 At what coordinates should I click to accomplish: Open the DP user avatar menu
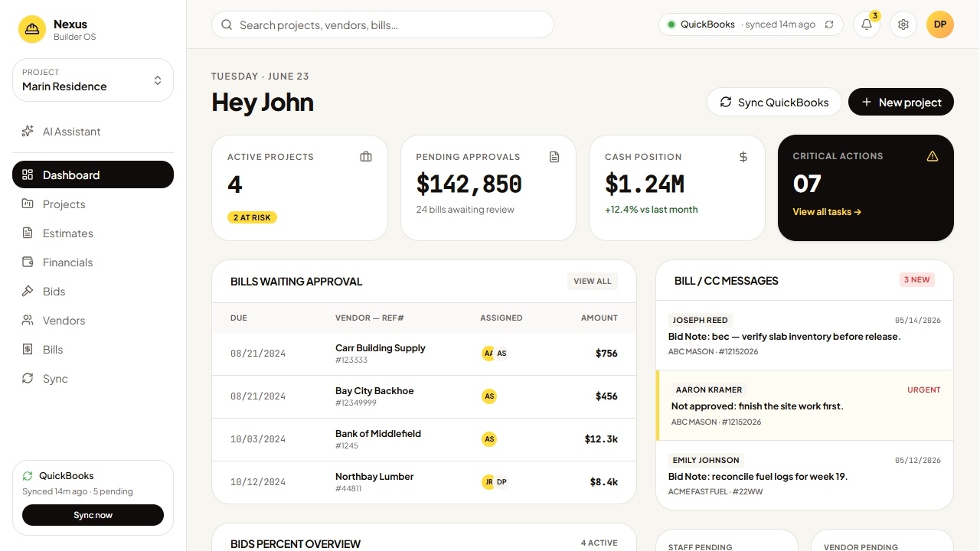(x=940, y=24)
